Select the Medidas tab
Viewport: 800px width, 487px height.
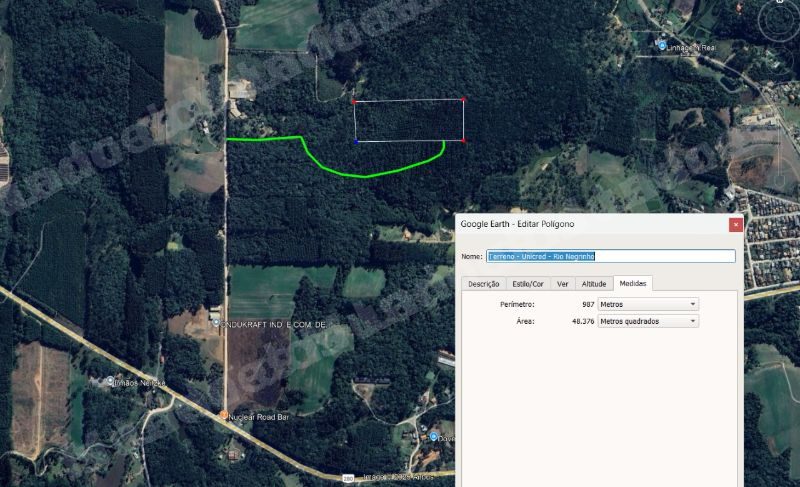coord(633,284)
